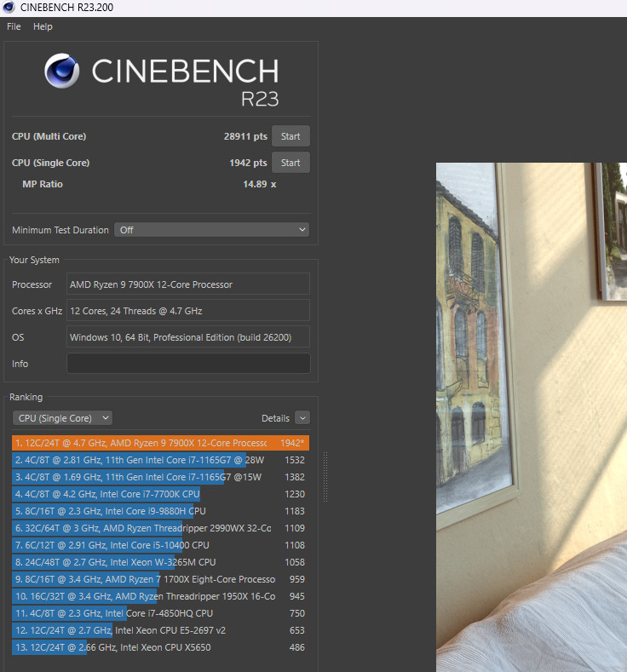Screen dimensions: 627x672
Task: Start the CPU (Multi Core) benchmark
Action: click(290, 136)
